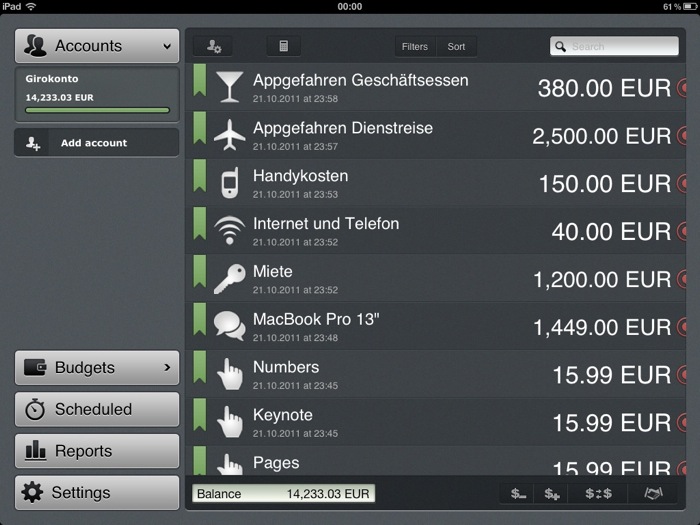Select Girokonto account balance bar

[x=97, y=110]
